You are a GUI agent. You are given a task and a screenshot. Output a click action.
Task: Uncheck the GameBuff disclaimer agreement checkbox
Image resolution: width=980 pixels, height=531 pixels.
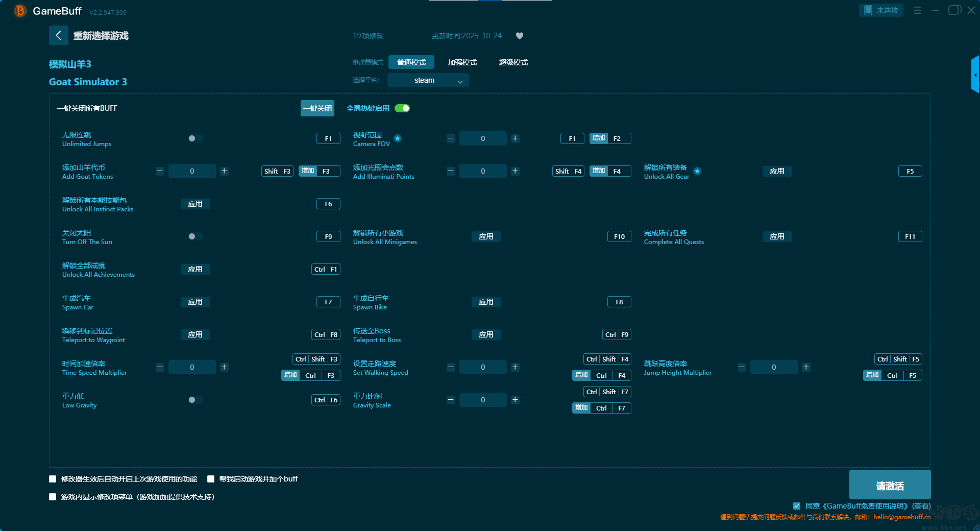[x=797, y=506]
